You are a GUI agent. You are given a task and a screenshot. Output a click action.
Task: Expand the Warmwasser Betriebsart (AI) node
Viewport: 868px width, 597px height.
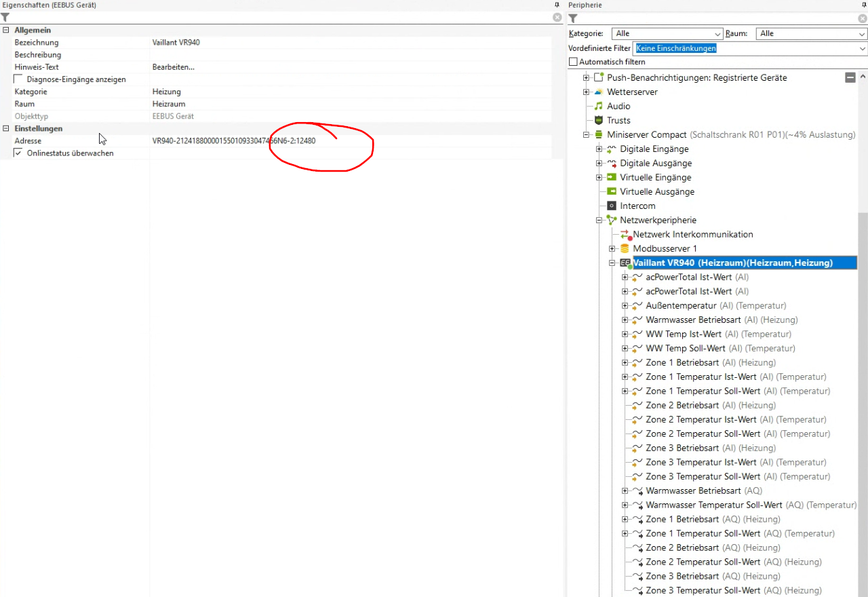coord(625,320)
